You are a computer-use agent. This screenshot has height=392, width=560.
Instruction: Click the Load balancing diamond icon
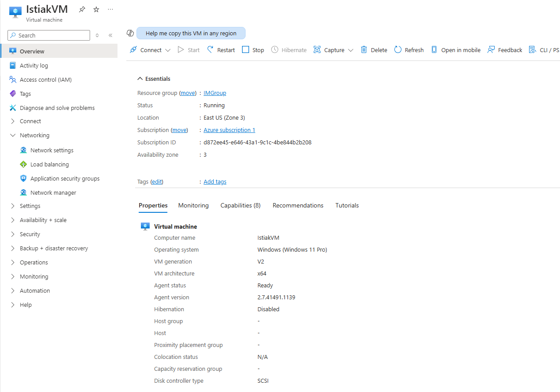23,164
